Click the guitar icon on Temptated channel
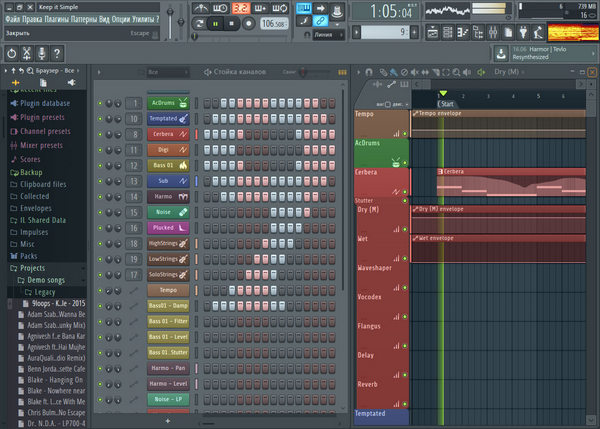Screen dimensions: 600x429 (184, 118)
